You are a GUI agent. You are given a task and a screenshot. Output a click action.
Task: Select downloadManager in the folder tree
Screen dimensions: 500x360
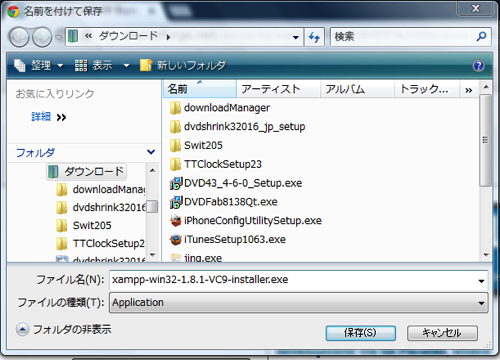coord(101,189)
